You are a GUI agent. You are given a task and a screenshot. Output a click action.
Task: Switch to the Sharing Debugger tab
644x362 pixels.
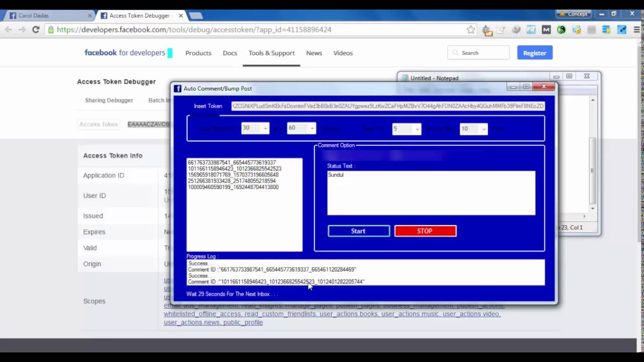click(x=109, y=100)
